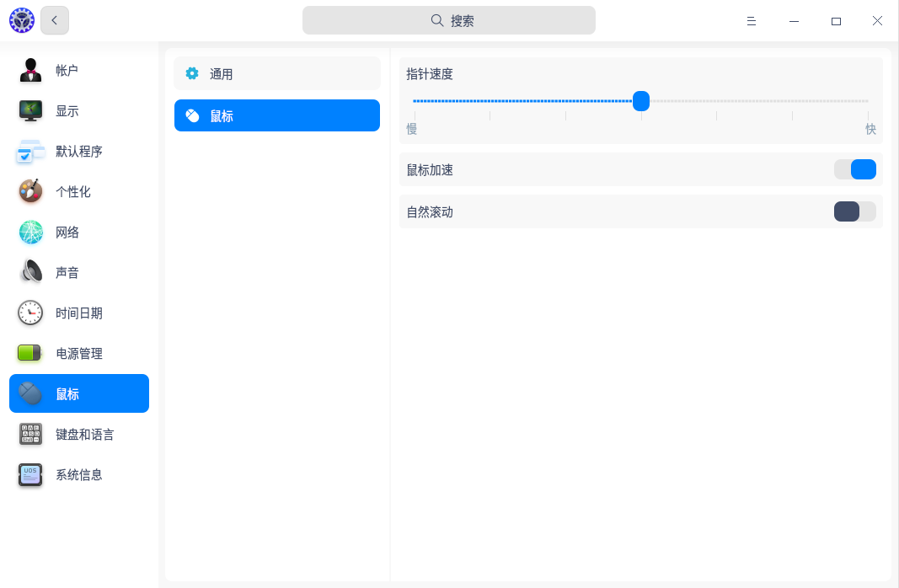This screenshot has height=588, width=899.
Task: Disable the 鼠标加速 (mouse acceleration) switch
Action: [854, 169]
